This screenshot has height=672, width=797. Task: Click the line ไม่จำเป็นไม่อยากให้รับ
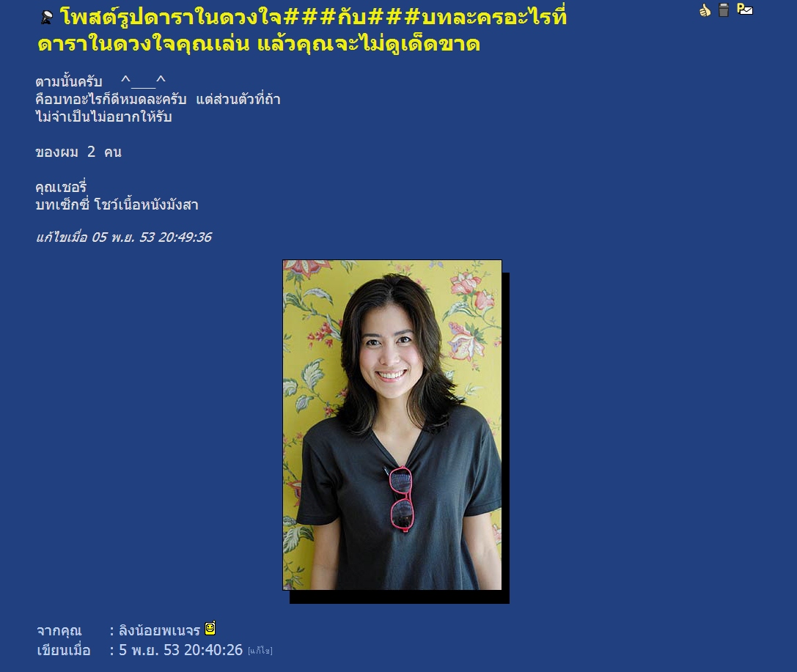coord(103,117)
